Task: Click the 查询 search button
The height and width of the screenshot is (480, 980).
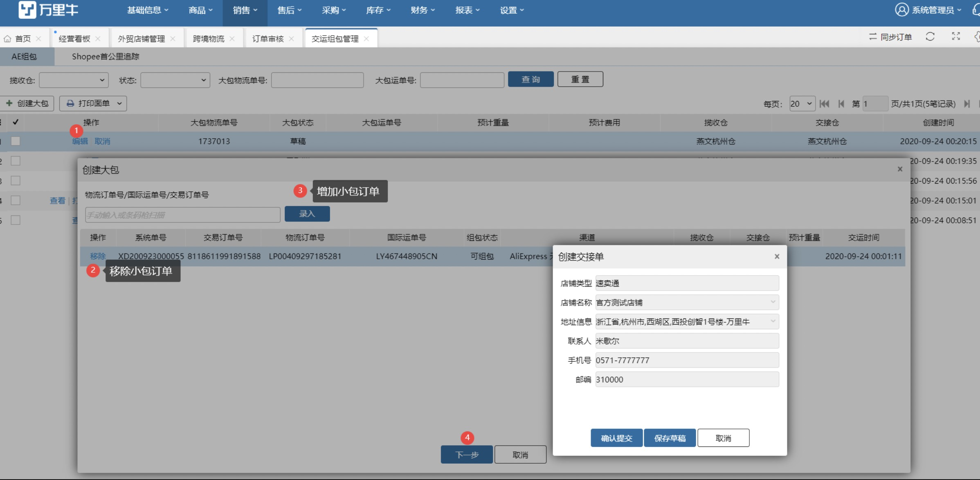Action: coord(530,79)
